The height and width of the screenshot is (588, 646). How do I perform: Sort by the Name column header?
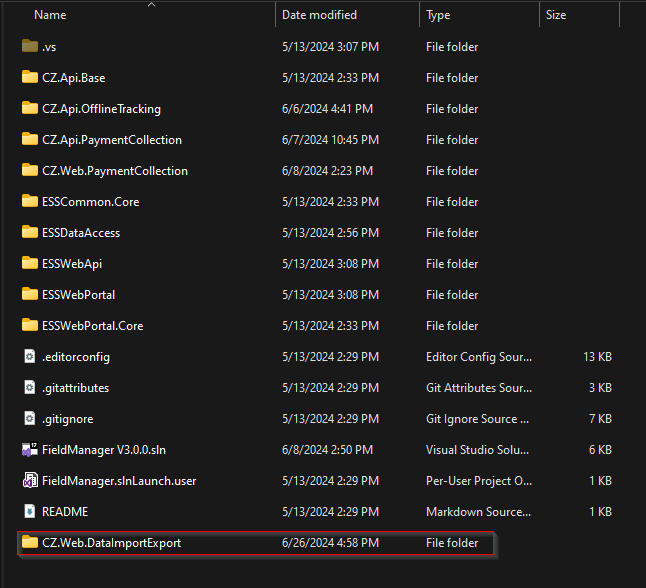click(x=50, y=15)
